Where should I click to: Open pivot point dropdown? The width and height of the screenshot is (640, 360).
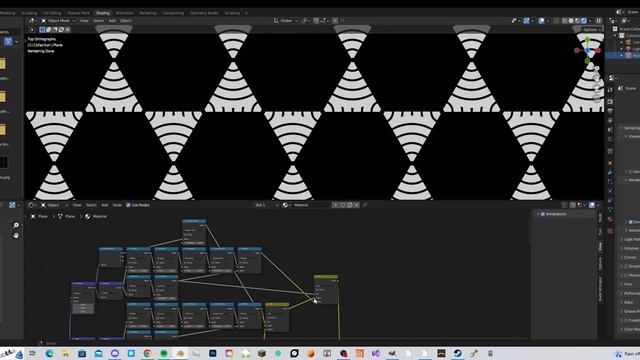(305, 21)
